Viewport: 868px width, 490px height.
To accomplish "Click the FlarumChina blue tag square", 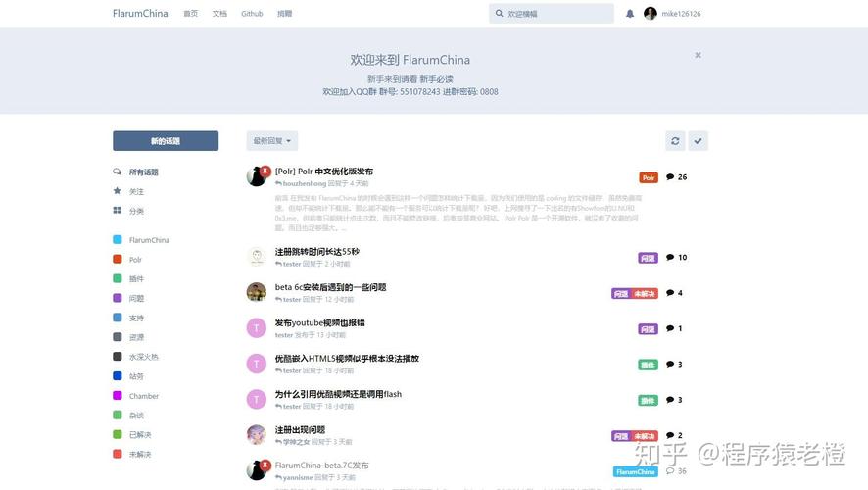I will (x=118, y=240).
